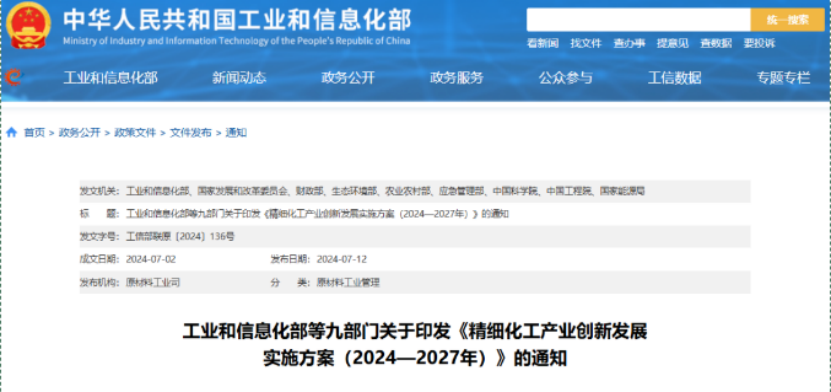Click the 查办事 quick link

(x=629, y=43)
